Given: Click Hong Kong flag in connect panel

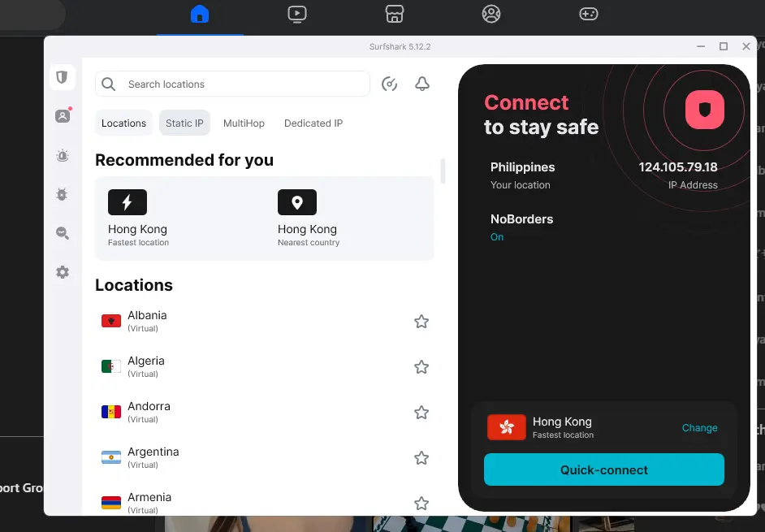Looking at the screenshot, I should click(x=507, y=427).
